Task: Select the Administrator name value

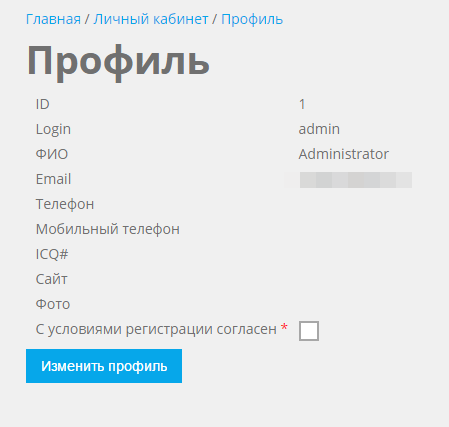Action: coord(344,154)
